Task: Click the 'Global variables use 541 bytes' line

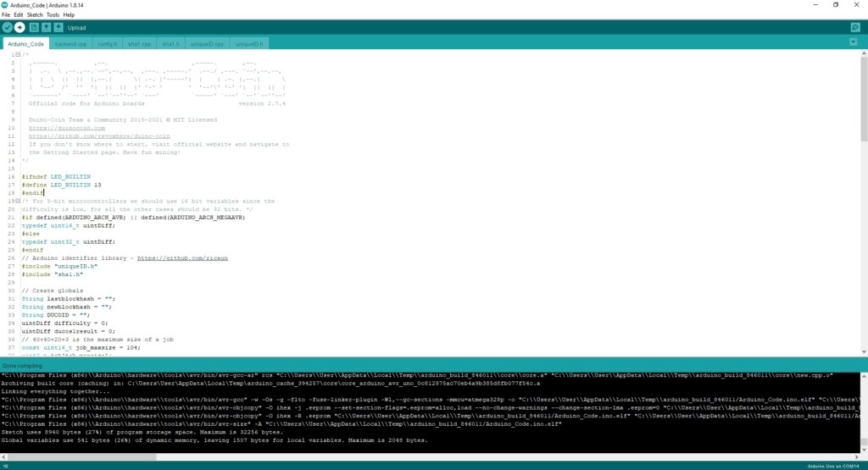Action: (214, 440)
